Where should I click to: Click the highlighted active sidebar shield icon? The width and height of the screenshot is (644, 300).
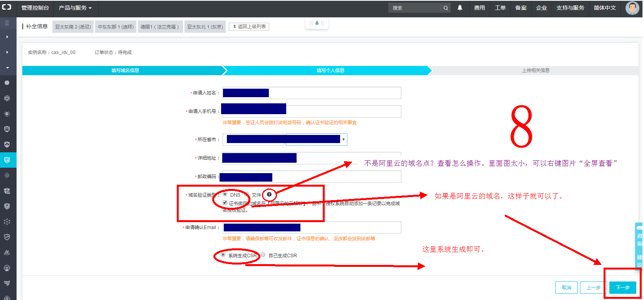(x=7, y=160)
